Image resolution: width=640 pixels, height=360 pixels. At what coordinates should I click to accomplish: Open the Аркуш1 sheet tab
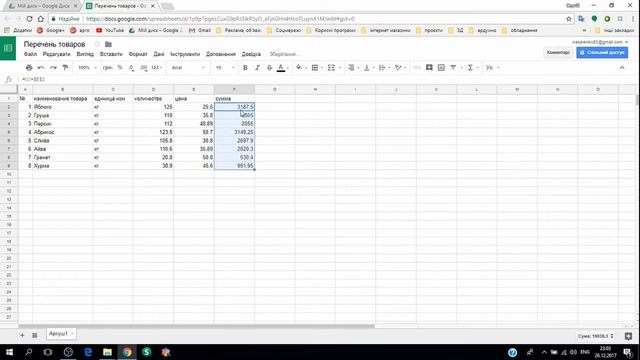click(61, 334)
